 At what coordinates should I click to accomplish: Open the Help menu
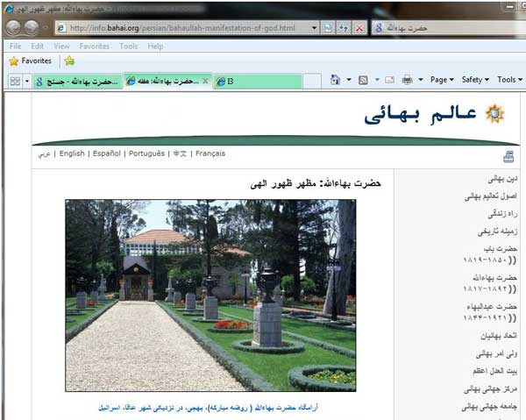tap(155, 46)
